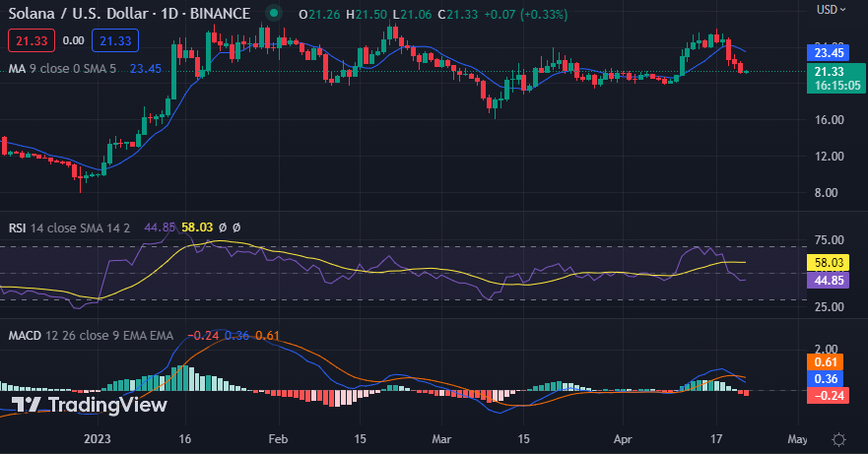The width and height of the screenshot is (868, 454).
Task: Click the blue 23.45 MA price label
Action: (829, 52)
